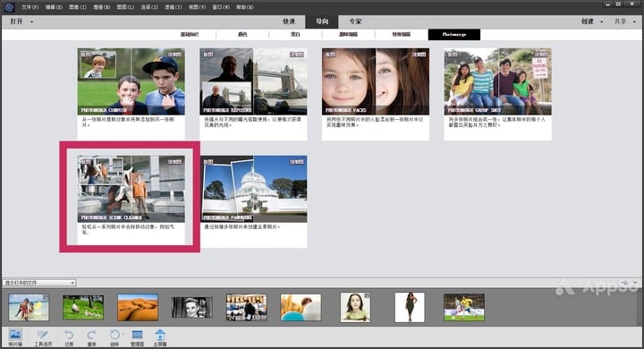Open the rotate direction arrow beside Rotate icon

(x=123, y=334)
